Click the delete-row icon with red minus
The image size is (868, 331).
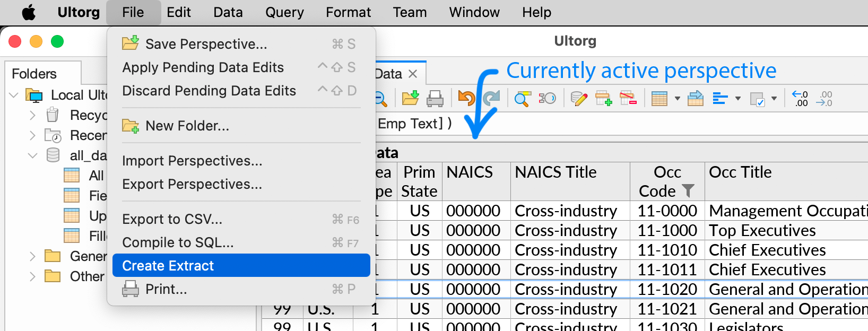(x=628, y=98)
